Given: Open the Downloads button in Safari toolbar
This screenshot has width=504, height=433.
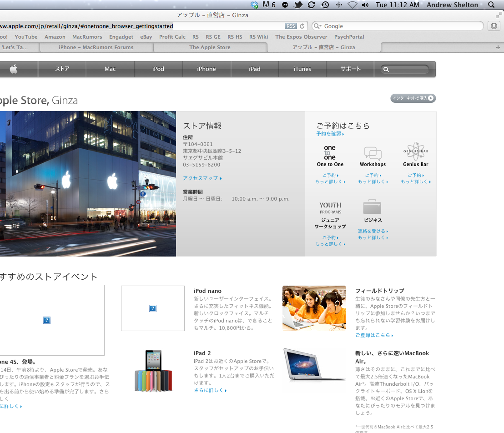Looking at the screenshot, I should click(x=494, y=26).
